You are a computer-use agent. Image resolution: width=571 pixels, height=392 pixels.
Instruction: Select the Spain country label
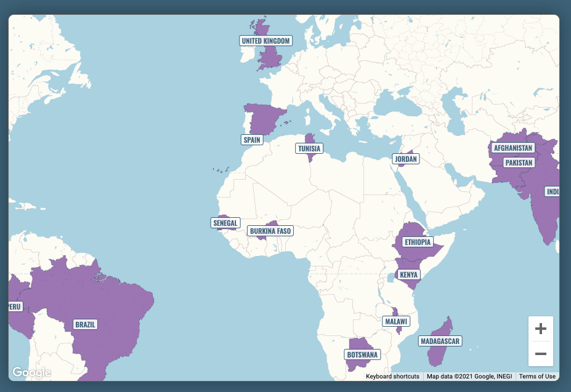tap(252, 140)
